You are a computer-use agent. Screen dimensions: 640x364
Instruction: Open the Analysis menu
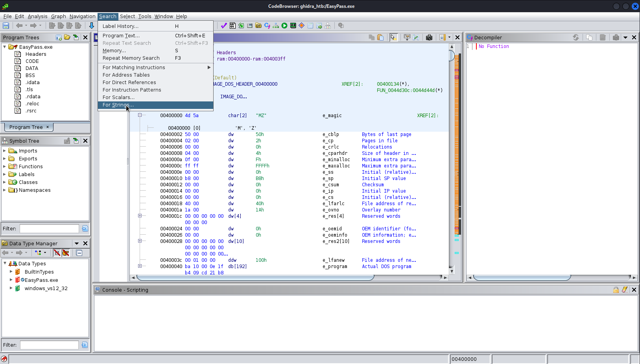(38, 16)
